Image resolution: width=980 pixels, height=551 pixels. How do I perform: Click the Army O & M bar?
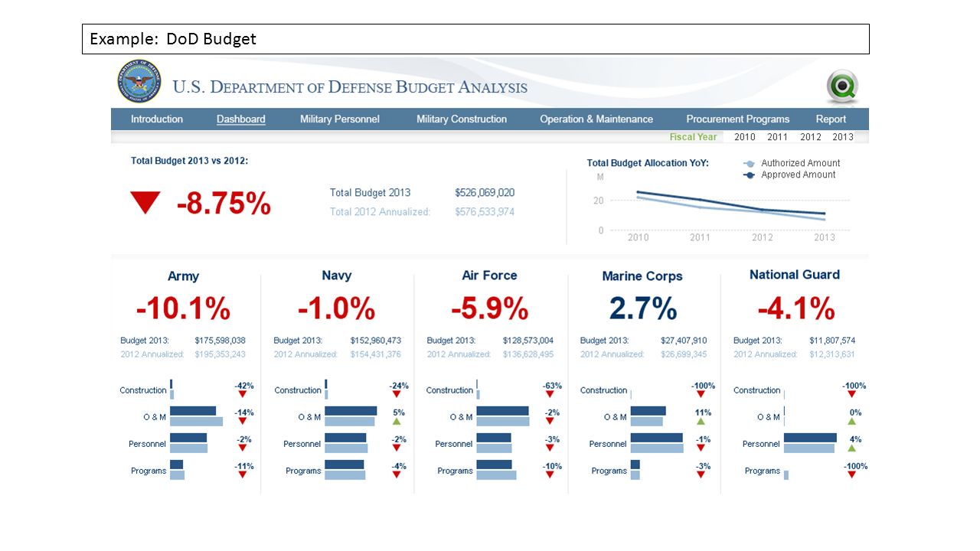click(196, 416)
